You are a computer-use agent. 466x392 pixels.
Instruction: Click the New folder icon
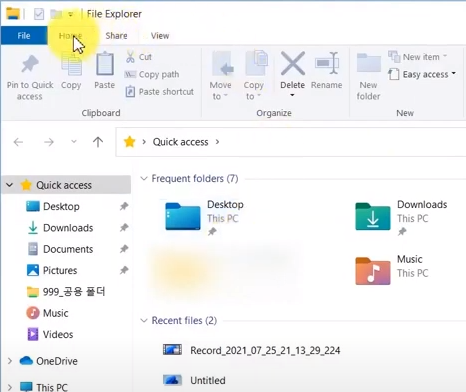tap(369, 62)
